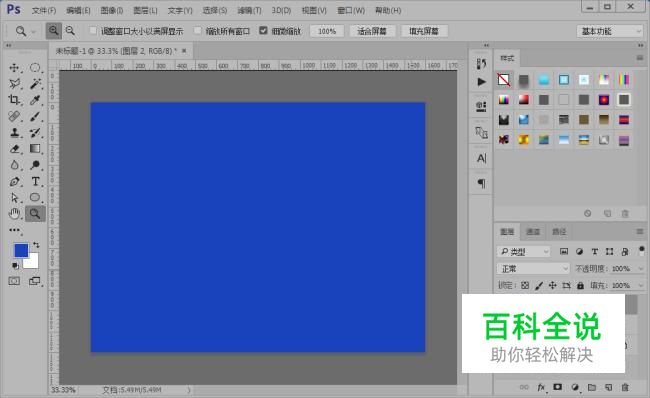Select the Hand tool
Image resolution: width=650 pixels, height=398 pixels.
pos(15,214)
